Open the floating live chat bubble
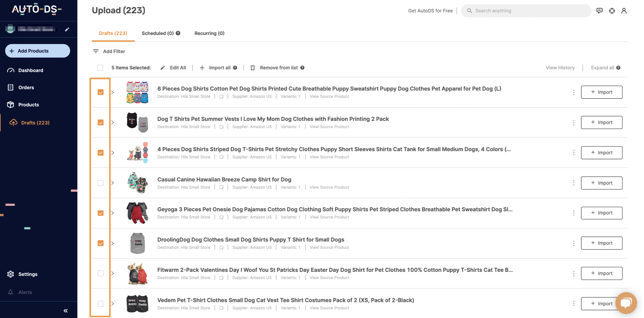The height and width of the screenshot is (318, 644). (x=626, y=303)
